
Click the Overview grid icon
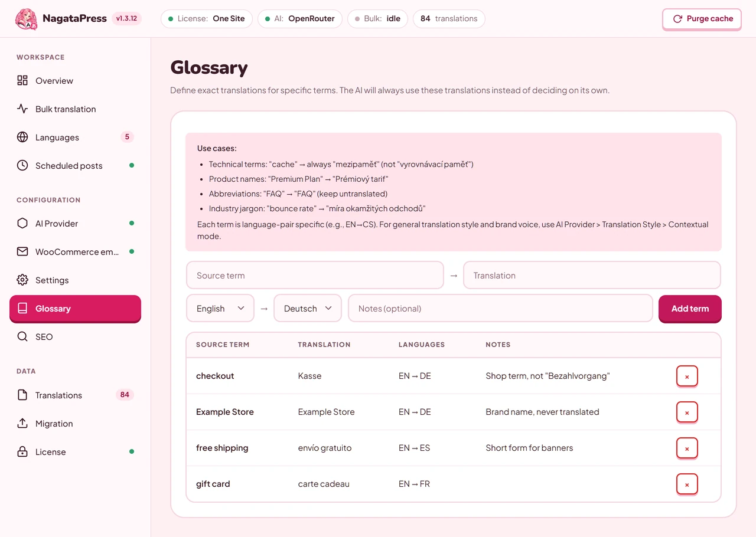point(22,81)
